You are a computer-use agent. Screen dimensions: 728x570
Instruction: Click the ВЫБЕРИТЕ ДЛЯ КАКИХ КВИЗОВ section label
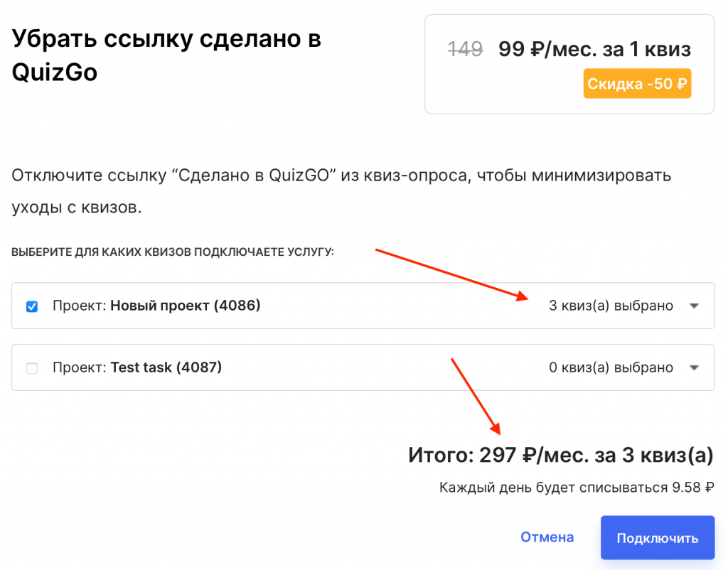[x=173, y=252]
